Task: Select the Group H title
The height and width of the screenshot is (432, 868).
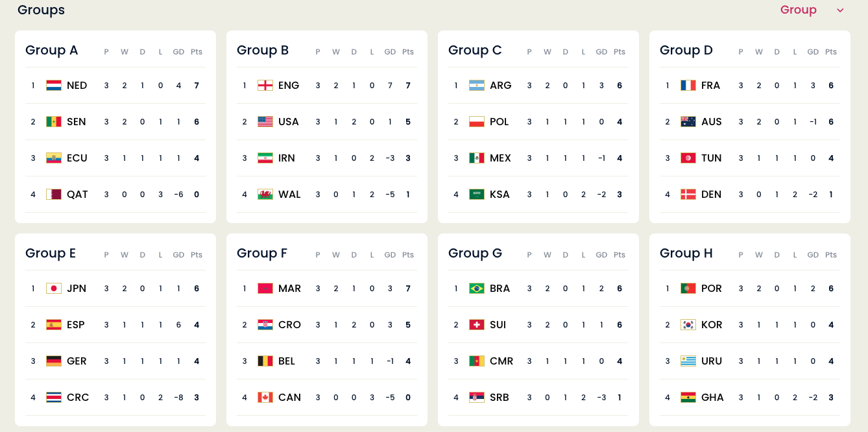Action: pyautogui.click(x=686, y=254)
